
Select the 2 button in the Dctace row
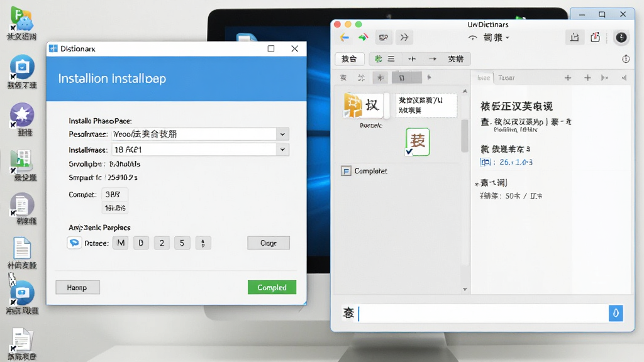pyautogui.click(x=162, y=243)
